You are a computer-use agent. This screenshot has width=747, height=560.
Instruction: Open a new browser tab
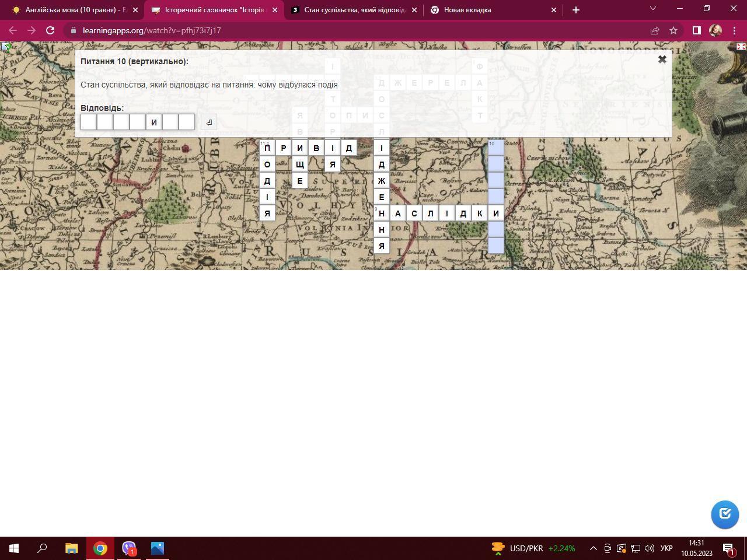pyautogui.click(x=575, y=10)
